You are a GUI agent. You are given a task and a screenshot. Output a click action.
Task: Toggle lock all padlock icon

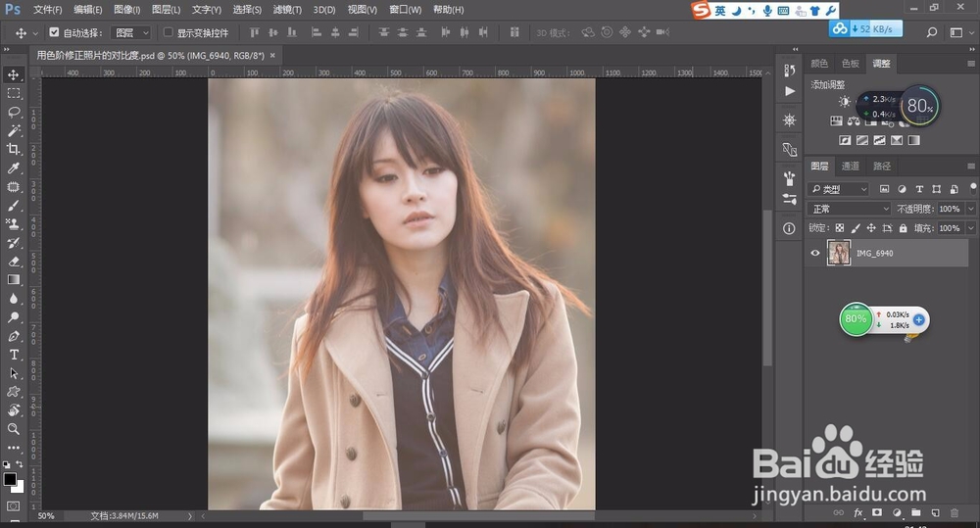904,228
